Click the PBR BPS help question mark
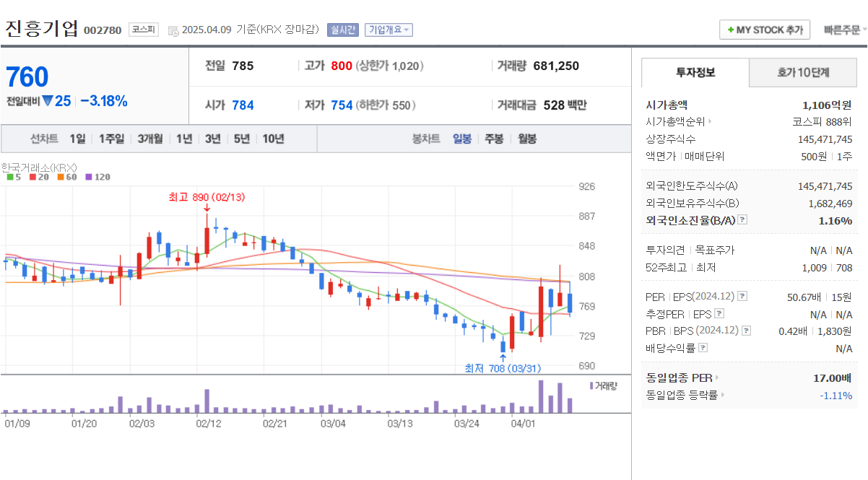Screen dimensions: 868x480 tap(745, 331)
